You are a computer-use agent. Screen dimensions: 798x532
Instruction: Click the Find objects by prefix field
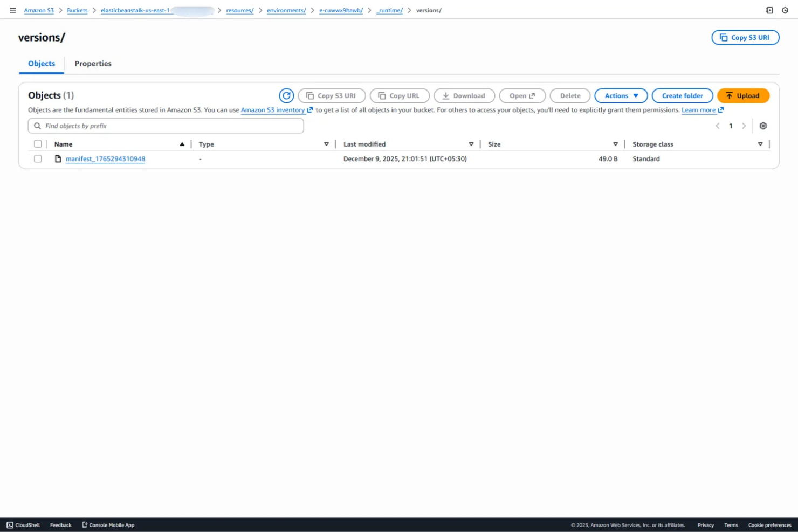tap(162, 126)
